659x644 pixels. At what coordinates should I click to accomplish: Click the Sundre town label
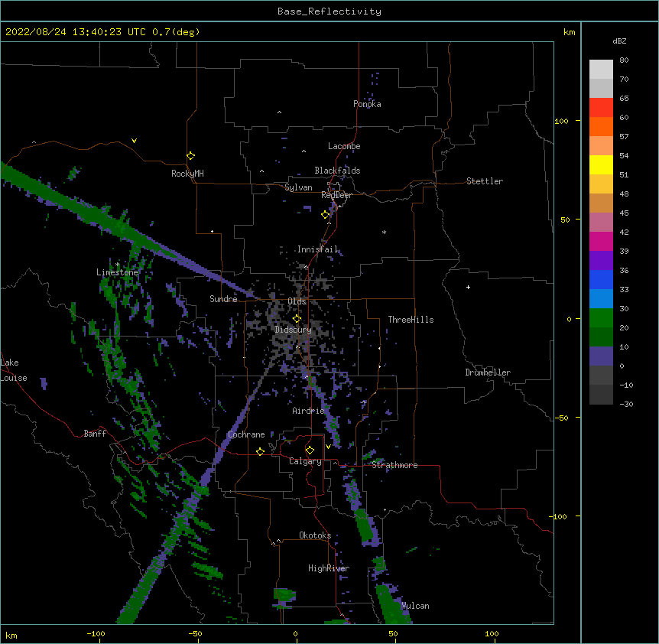(223, 299)
